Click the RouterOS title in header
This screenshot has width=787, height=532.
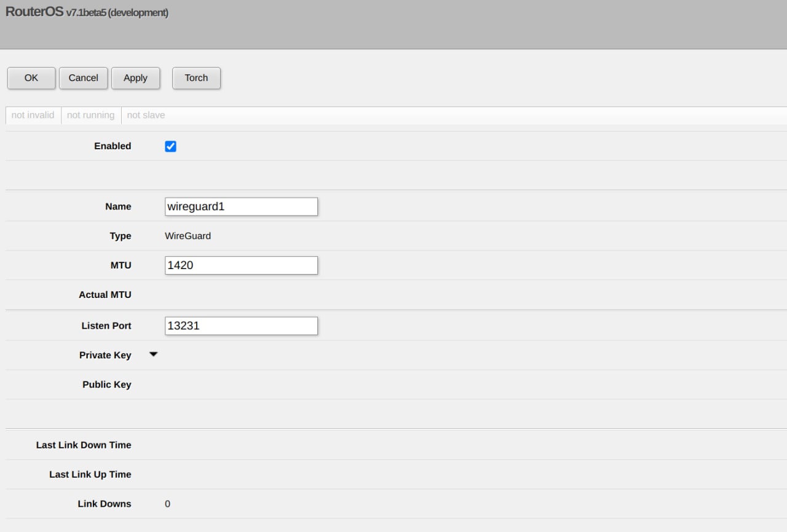(34, 12)
